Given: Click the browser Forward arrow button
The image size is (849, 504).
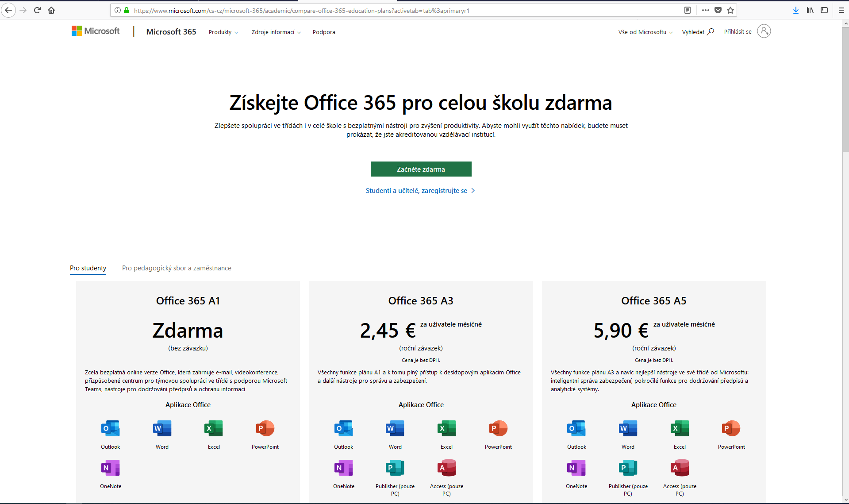Looking at the screenshot, I should pyautogui.click(x=23, y=10).
